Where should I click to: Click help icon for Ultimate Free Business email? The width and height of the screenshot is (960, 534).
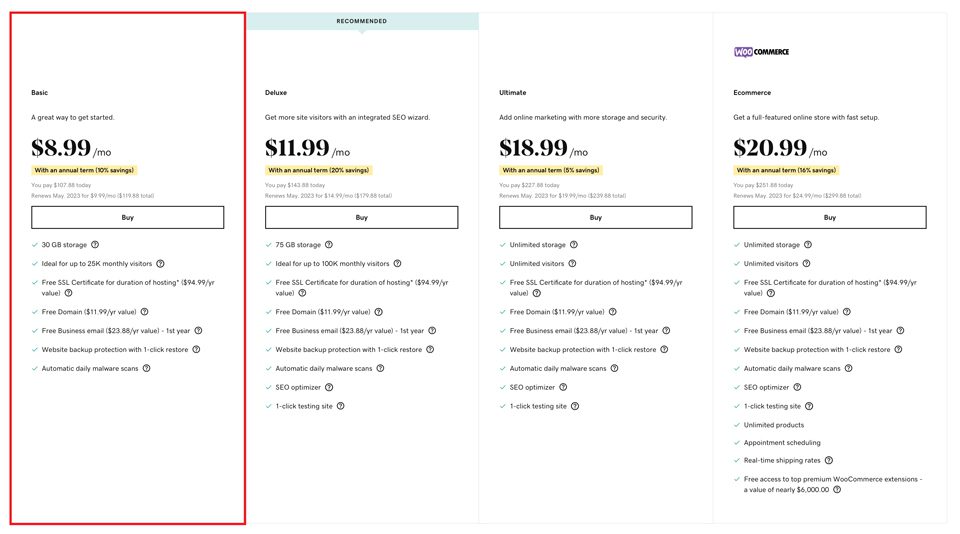pyautogui.click(x=666, y=331)
